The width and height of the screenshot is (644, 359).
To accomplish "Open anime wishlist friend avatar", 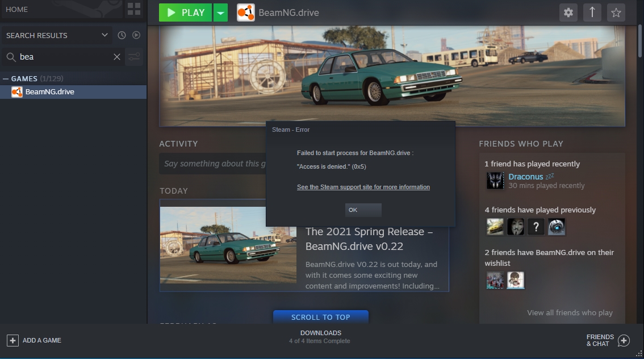I will (516, 280).
